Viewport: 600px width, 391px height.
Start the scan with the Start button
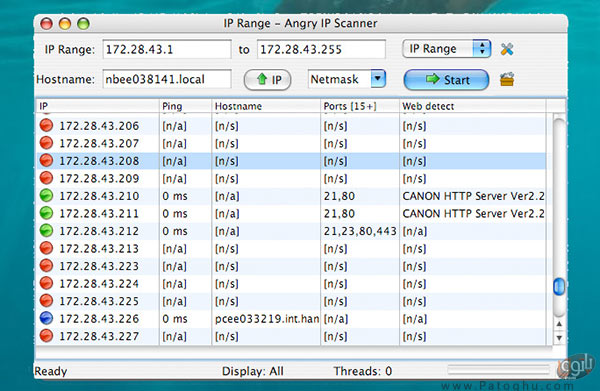click(x=446, y=80)
